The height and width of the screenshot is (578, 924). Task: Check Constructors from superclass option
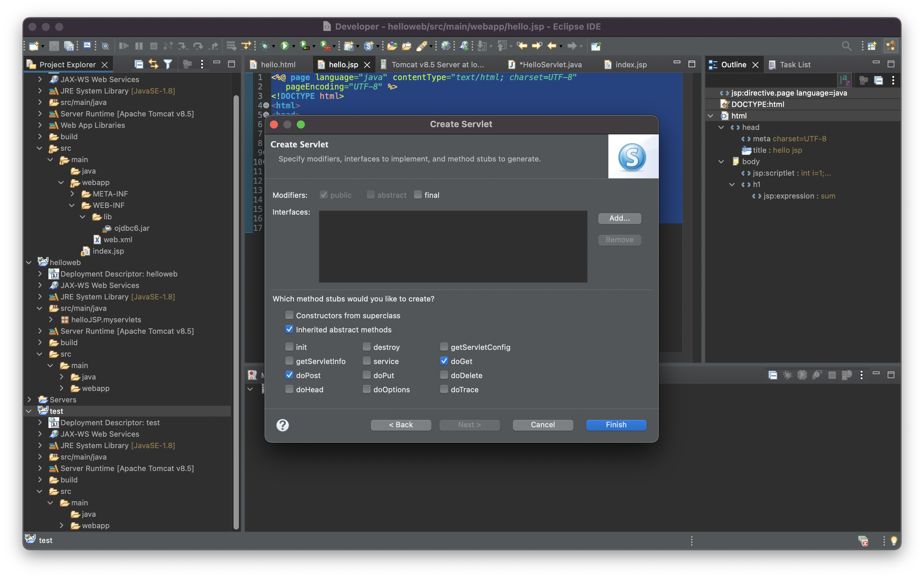pos(289,315)
